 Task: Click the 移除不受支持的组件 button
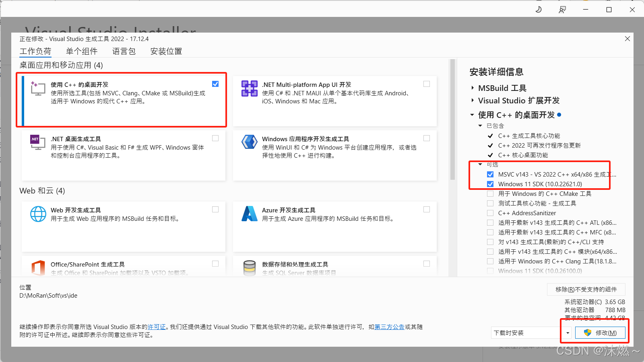[x=586, y=289]
